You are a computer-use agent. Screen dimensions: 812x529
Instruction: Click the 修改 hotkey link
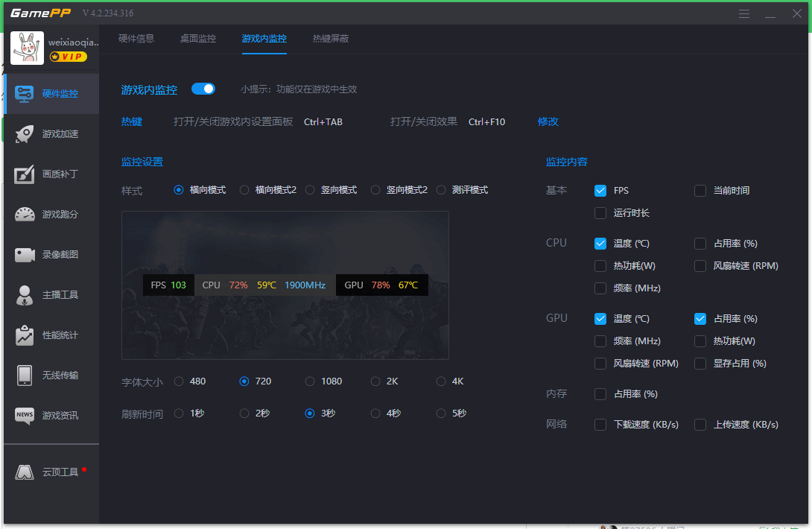pyautogui.click(x=548, y=122)
